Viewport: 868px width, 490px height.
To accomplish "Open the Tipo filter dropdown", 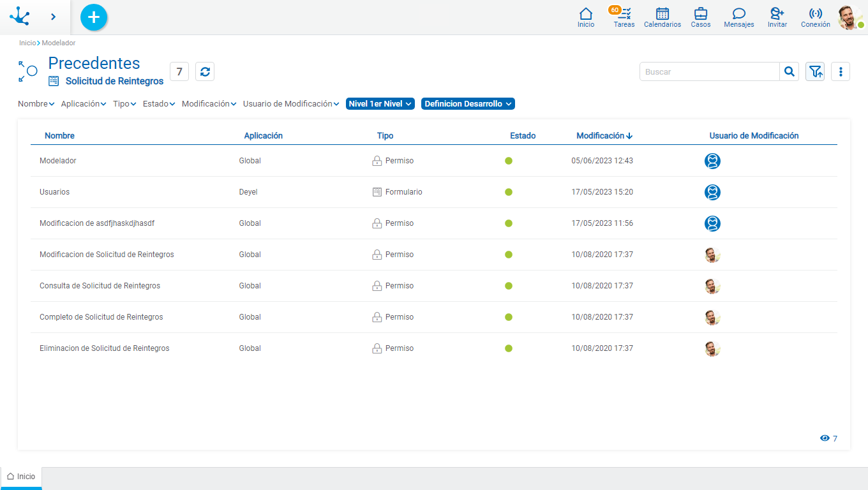I will point(124,103).
